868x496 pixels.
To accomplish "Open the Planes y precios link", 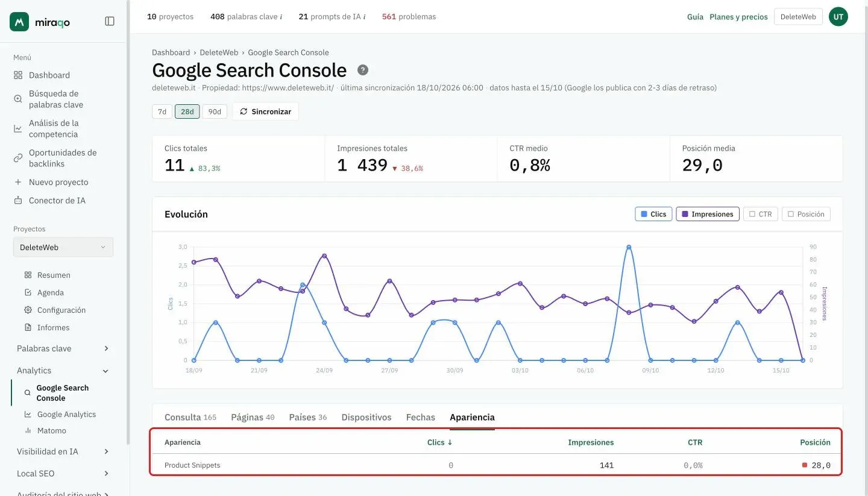I will coord(738,17).
